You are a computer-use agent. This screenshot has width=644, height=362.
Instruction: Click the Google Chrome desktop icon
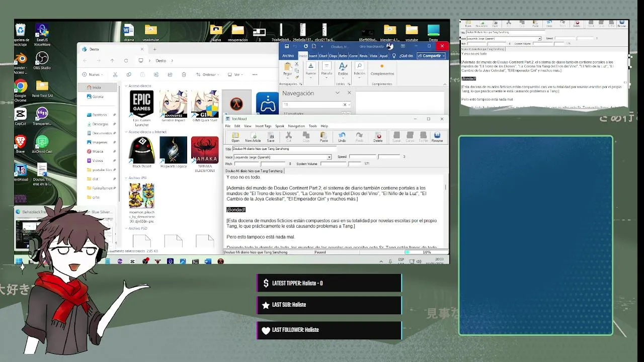[x=21, y=90]
